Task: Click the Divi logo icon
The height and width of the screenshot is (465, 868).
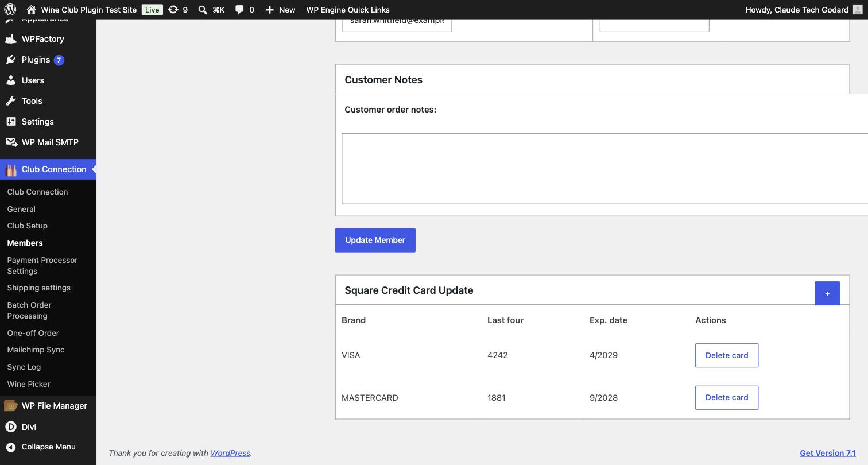Action: [11, 427]
